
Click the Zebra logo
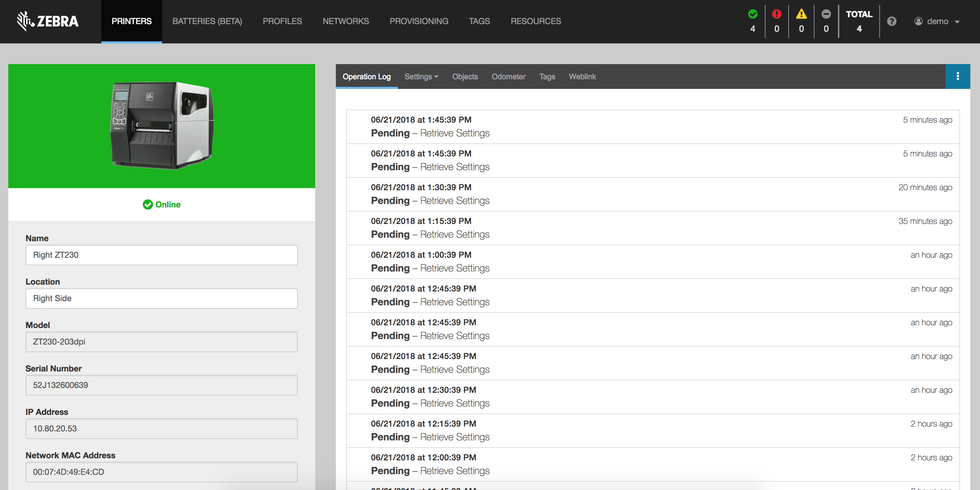click(48, 21)
